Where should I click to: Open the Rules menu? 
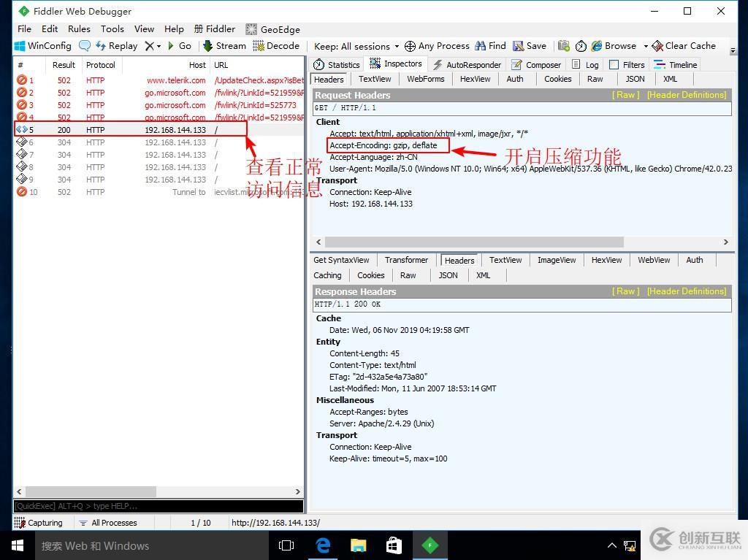[79, 28]
